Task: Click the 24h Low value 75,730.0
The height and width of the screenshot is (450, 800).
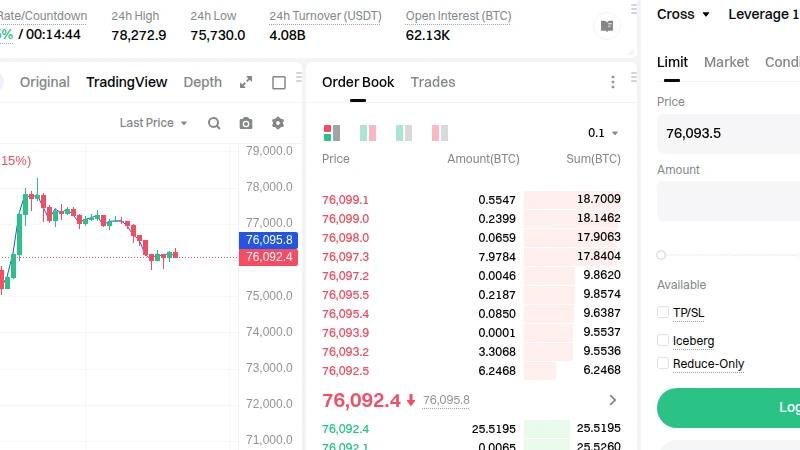Action: [x=218, y=35]
